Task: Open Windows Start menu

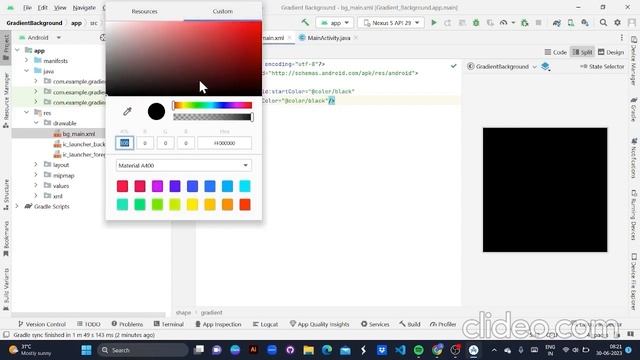Action: tap(86, 350)
